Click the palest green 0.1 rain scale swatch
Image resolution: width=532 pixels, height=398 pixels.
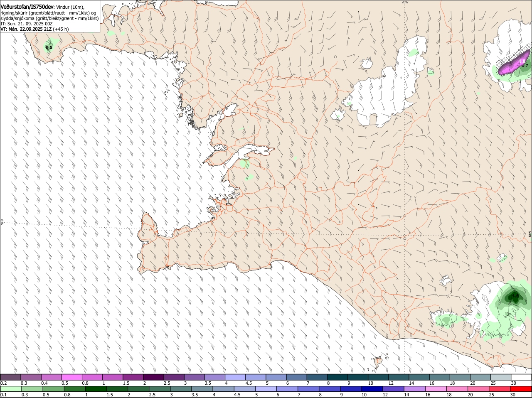point(11,389)
